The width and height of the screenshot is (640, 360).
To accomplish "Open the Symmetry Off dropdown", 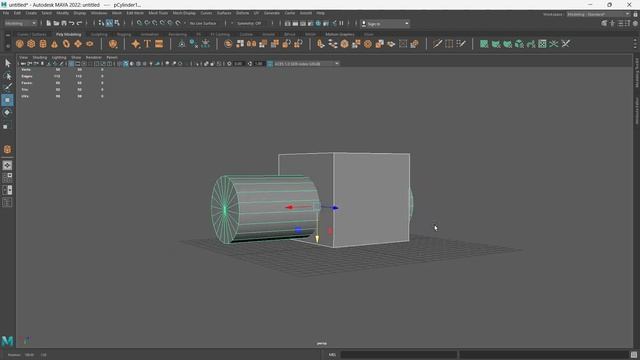I will (x=249, y=23).
